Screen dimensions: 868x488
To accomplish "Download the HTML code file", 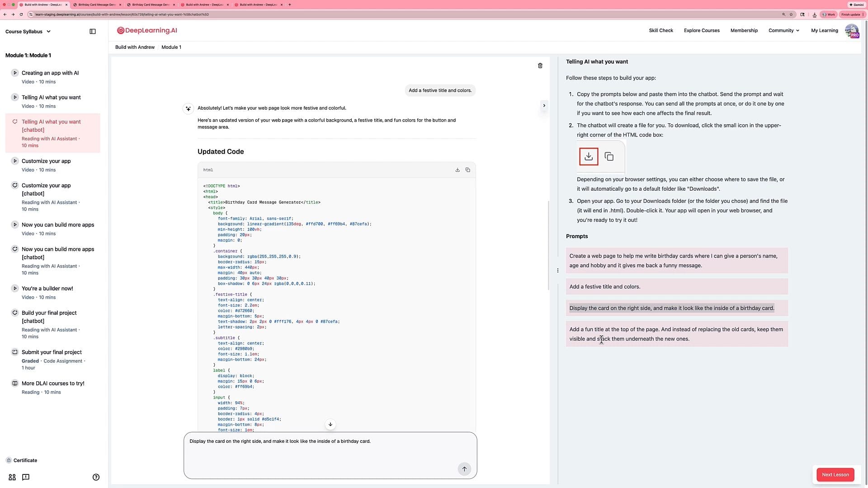I will [458, 170].
